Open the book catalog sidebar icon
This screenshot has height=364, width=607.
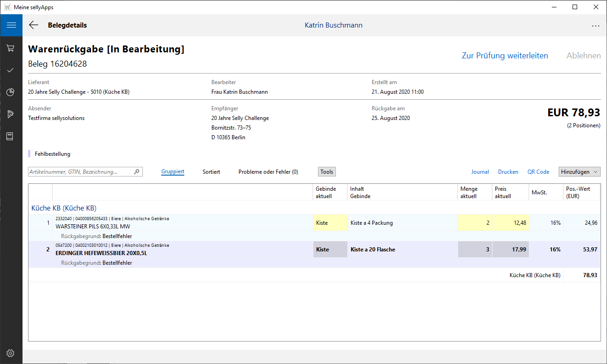point(11,136)
